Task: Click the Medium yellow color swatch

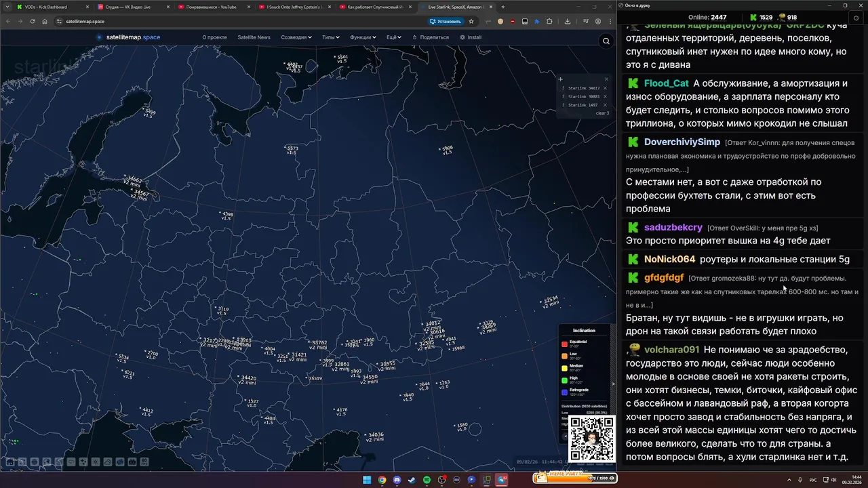Action: 564,368
